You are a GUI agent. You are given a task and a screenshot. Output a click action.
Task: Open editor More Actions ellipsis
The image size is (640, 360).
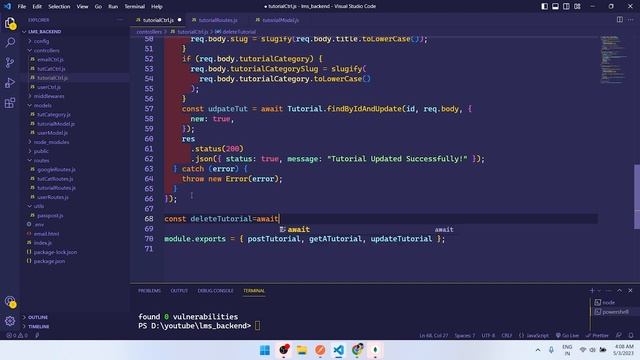[x=631, y=20]
